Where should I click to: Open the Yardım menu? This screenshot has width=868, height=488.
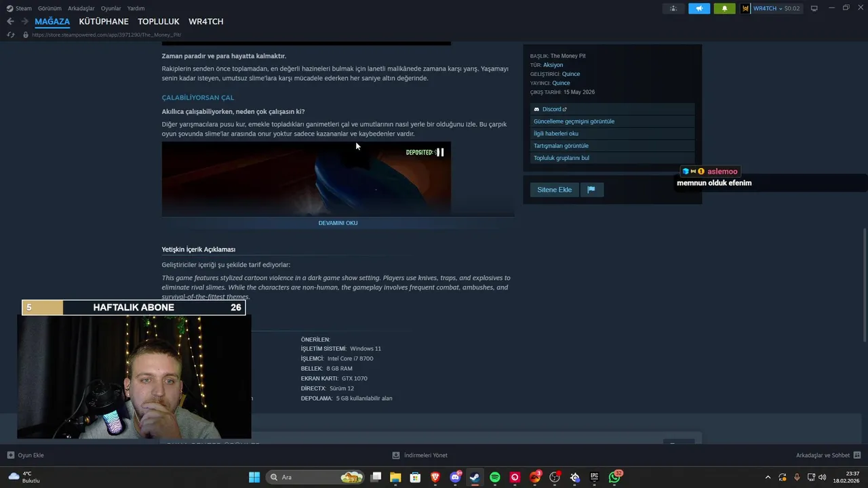[136, 8]
